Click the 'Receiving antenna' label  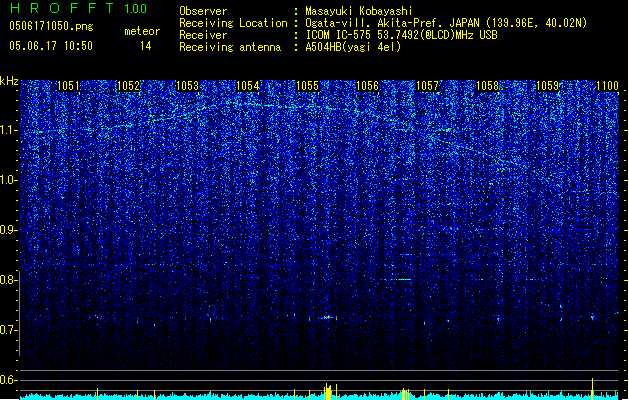click(x=230, y=47)
